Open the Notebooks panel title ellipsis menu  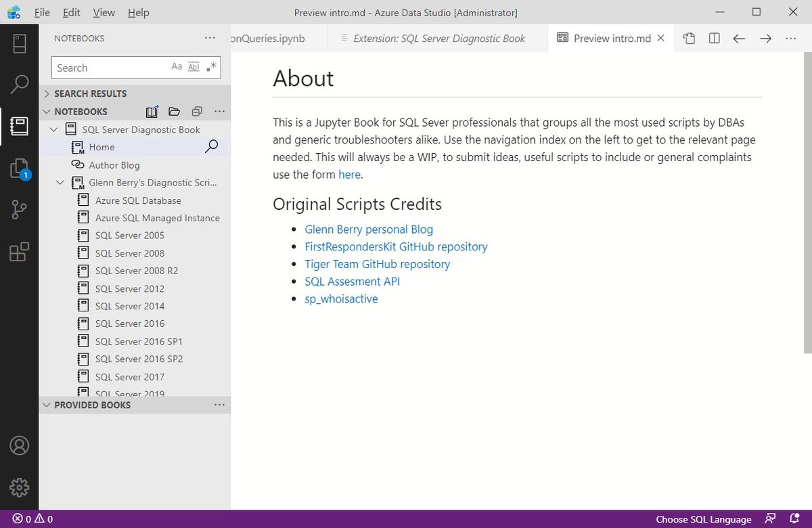point(210,39)
